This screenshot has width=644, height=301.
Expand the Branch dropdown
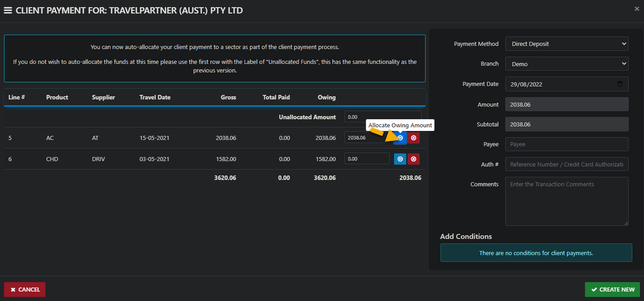[x=567, y=64]
